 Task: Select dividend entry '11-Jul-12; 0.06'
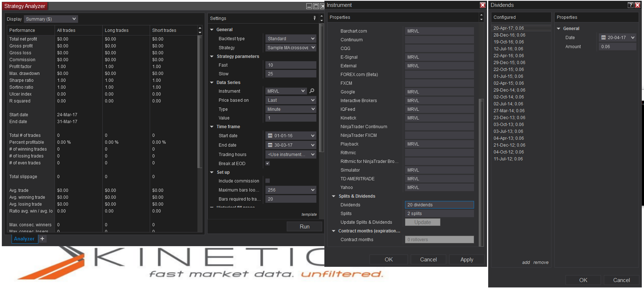point(508,159)
